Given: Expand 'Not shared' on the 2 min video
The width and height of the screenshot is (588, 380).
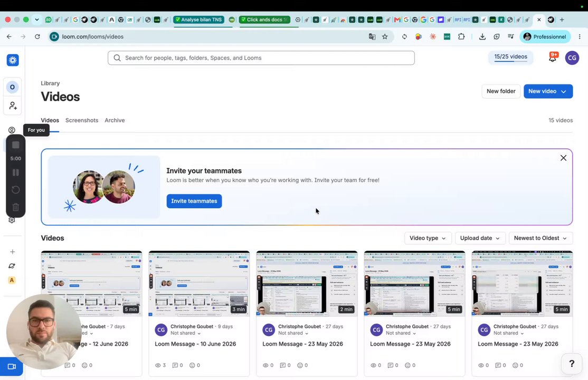Looking at the screenshot, I should pyautogui.click(x=293, y=333).
